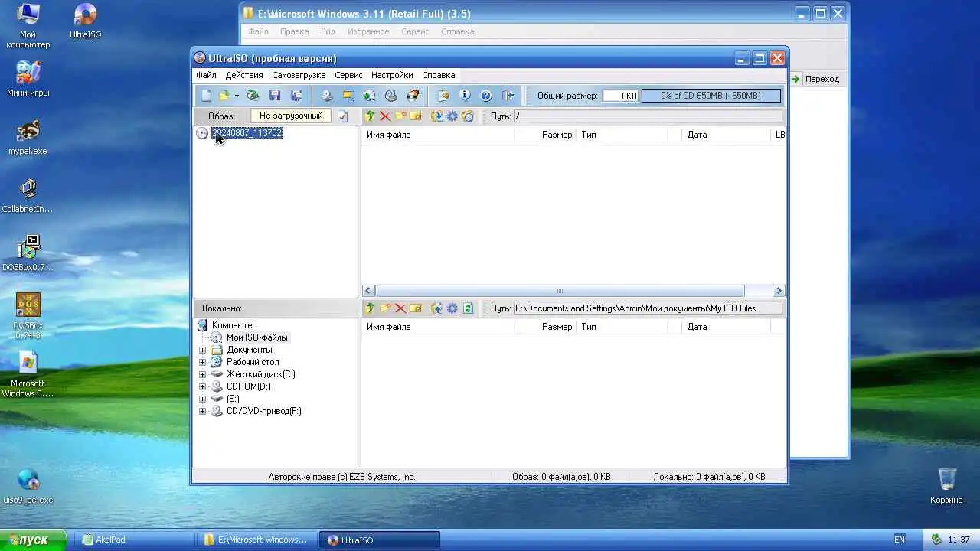Select the DOSBox 0.74-3 desktop icon
The width and height of the screenshot is (980, 551).
tap(28, 316)
